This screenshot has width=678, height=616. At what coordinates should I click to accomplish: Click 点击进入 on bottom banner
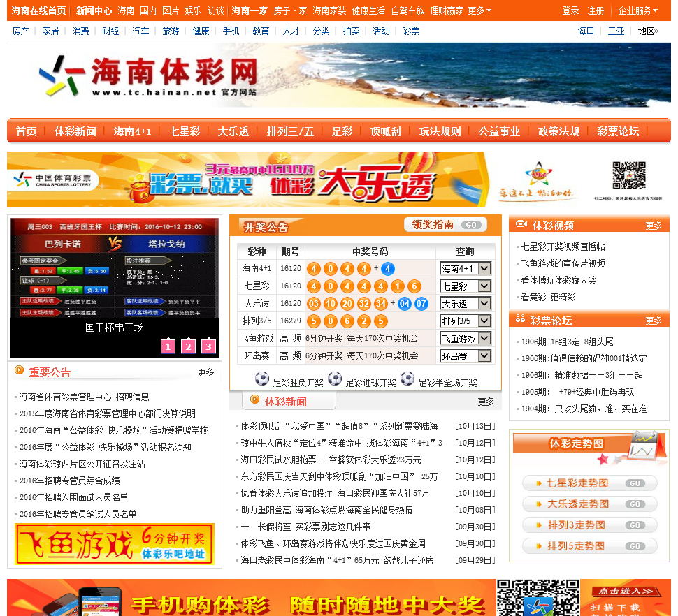coord(626,591)
